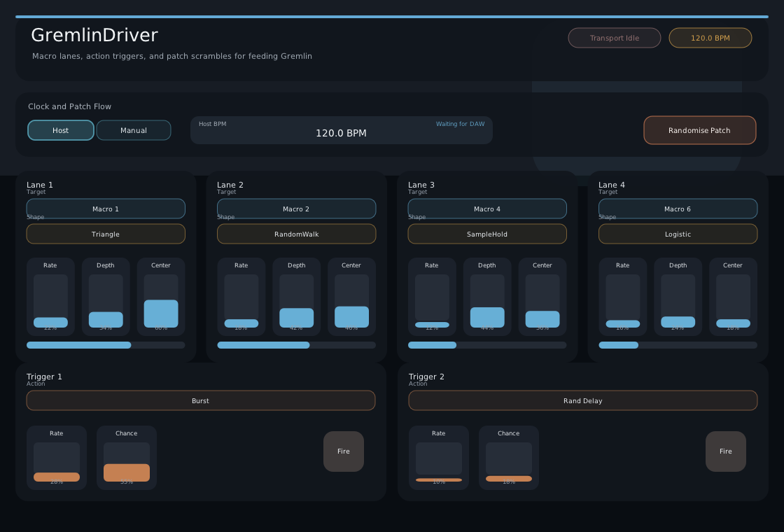Open Lane 4 target dropdown Macro 6

tap(678, 209)
